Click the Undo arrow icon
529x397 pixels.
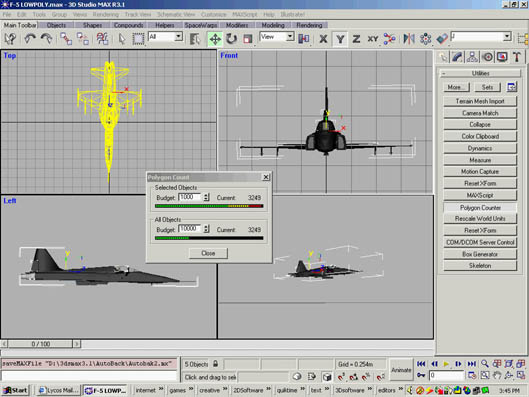[30, 39]
